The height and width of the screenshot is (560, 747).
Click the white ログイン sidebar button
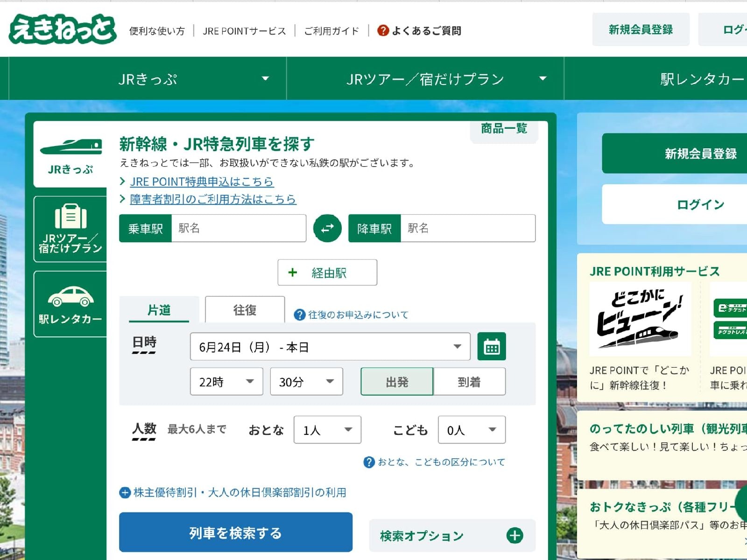tap(675, 204)
